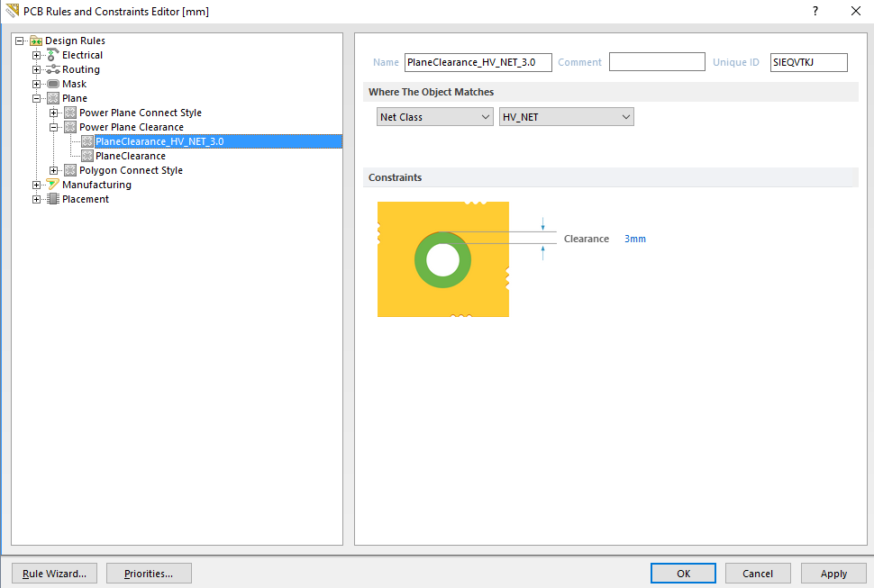Screen dimensions: 874x588
Task: Click the Power Plane Connect Style icon
Action: 70,113
